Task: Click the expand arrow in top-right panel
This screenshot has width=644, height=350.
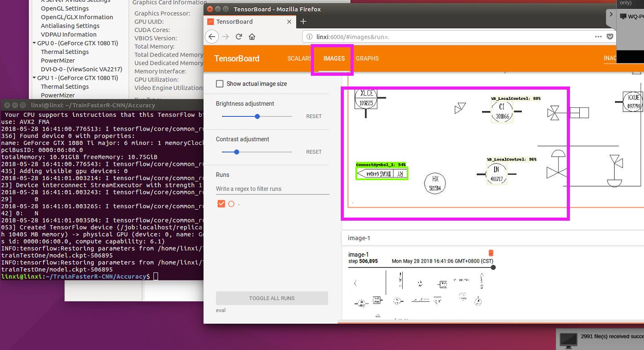Action: click(611, 15)
